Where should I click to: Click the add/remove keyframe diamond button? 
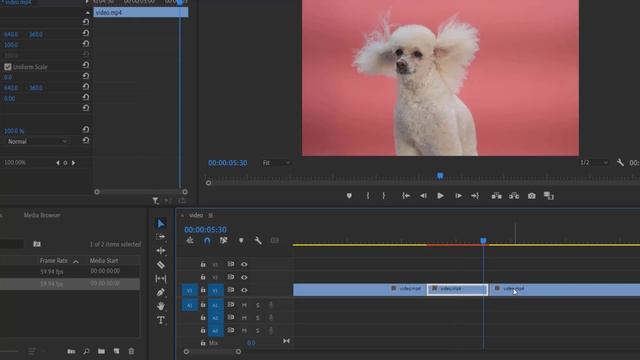[65, 163]
